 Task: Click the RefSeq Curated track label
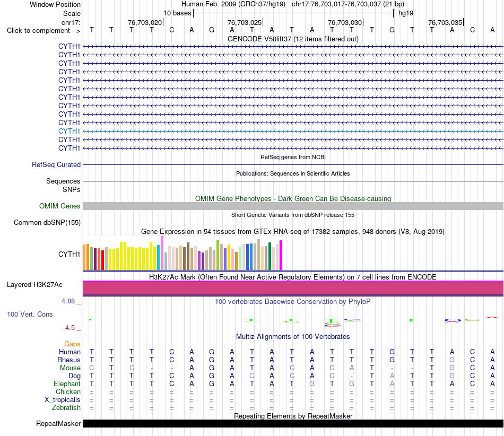click(x=56, y=164)
